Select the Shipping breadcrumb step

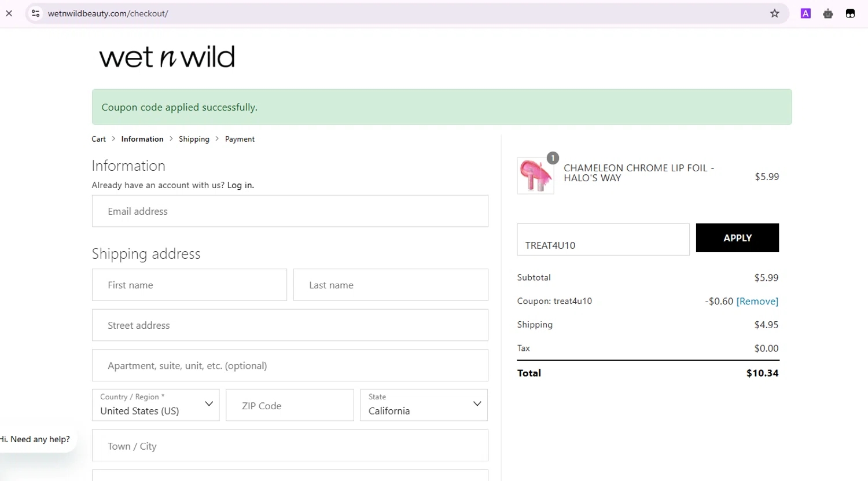[x=194, y=139]
